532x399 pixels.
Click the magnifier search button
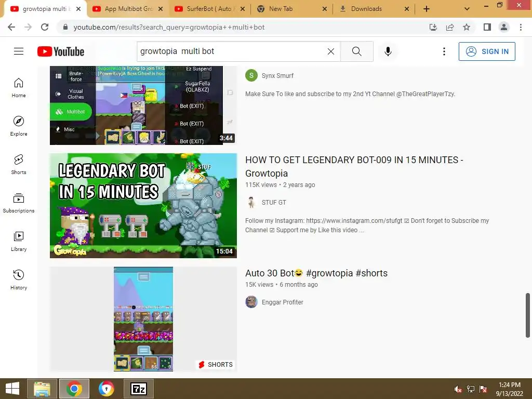[356, 51]
